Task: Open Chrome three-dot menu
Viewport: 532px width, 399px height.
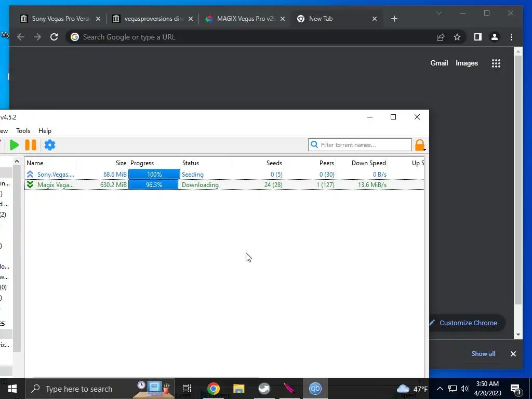Action: pos(511,37)
